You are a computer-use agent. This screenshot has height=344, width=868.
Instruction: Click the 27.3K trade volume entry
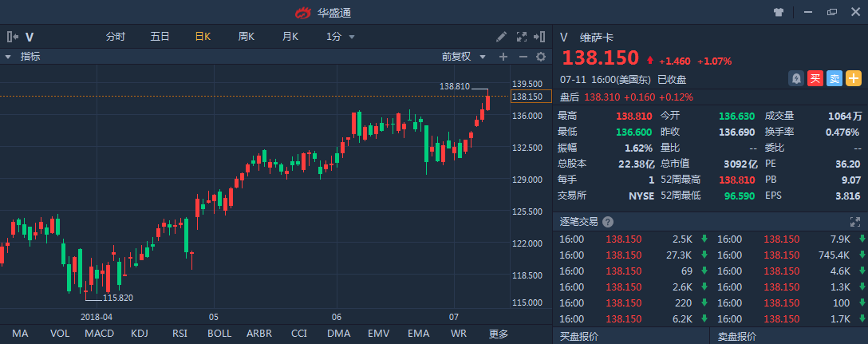[x=681, y=255]
